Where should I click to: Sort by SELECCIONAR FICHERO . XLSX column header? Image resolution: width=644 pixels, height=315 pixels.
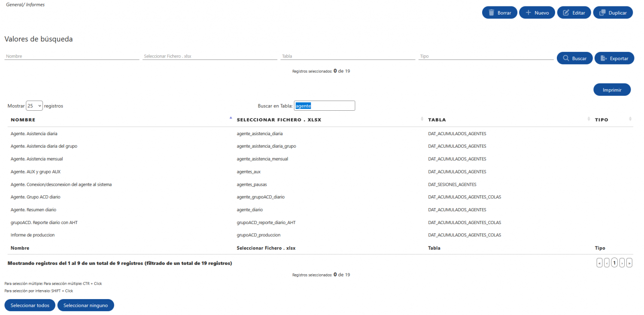(329, 120)
